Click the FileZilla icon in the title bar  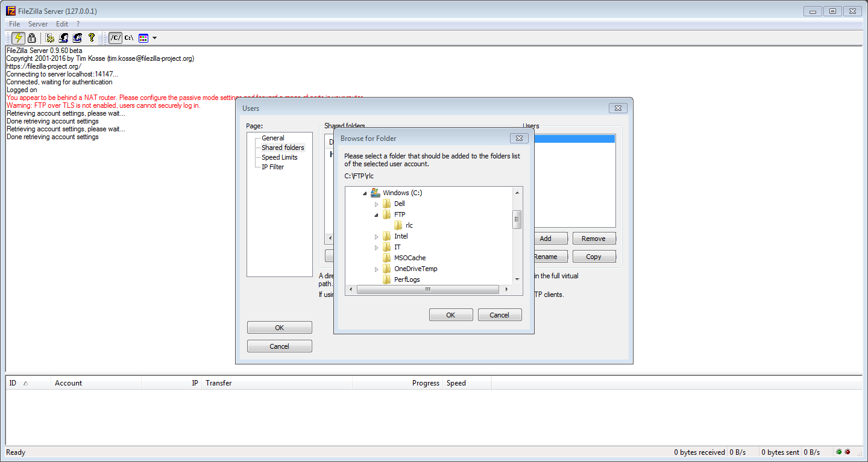(x=10, y=11)
